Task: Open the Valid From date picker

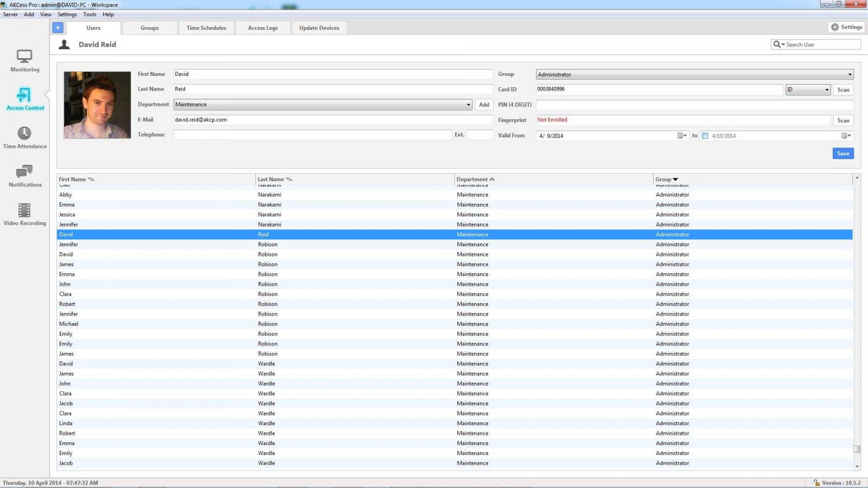Action: pos(681,136)
